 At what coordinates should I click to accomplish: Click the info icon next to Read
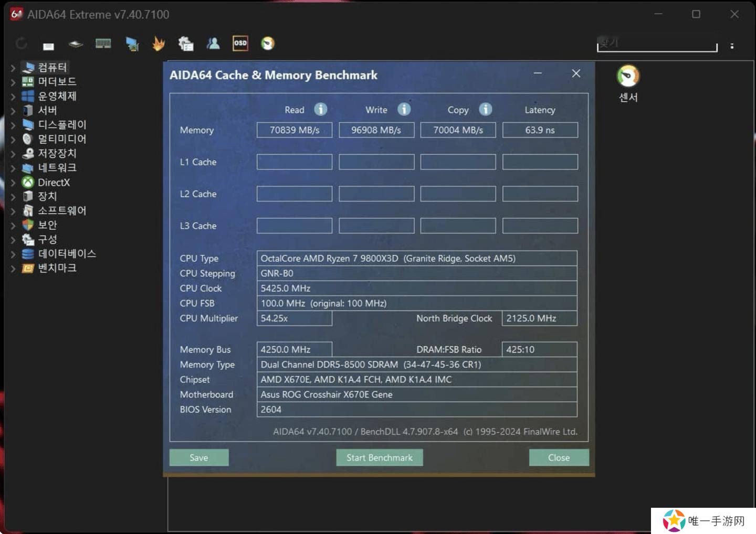point(321,109)
